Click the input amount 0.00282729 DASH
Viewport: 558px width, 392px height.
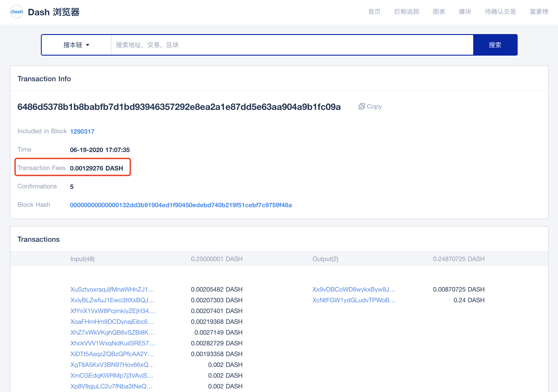pos(217,343)
